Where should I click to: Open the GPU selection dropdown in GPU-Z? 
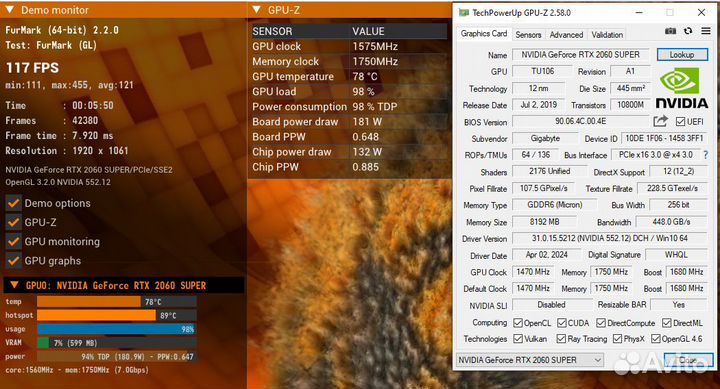529,360
